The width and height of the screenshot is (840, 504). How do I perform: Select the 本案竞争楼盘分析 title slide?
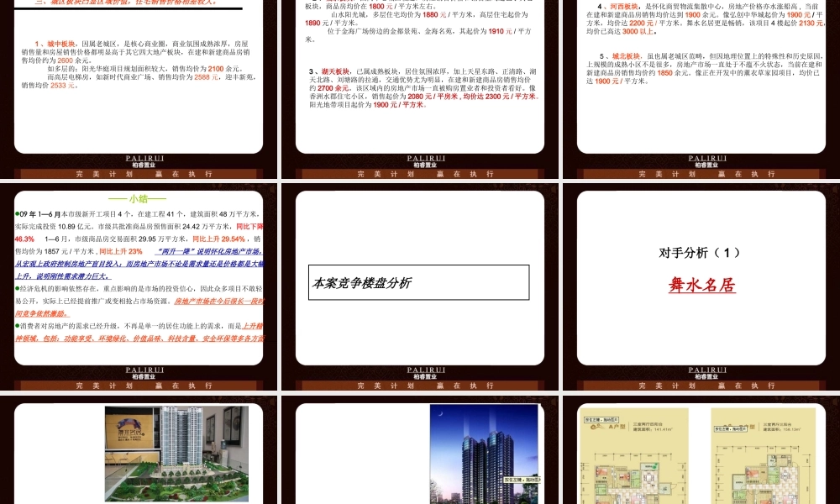point(420,286)
